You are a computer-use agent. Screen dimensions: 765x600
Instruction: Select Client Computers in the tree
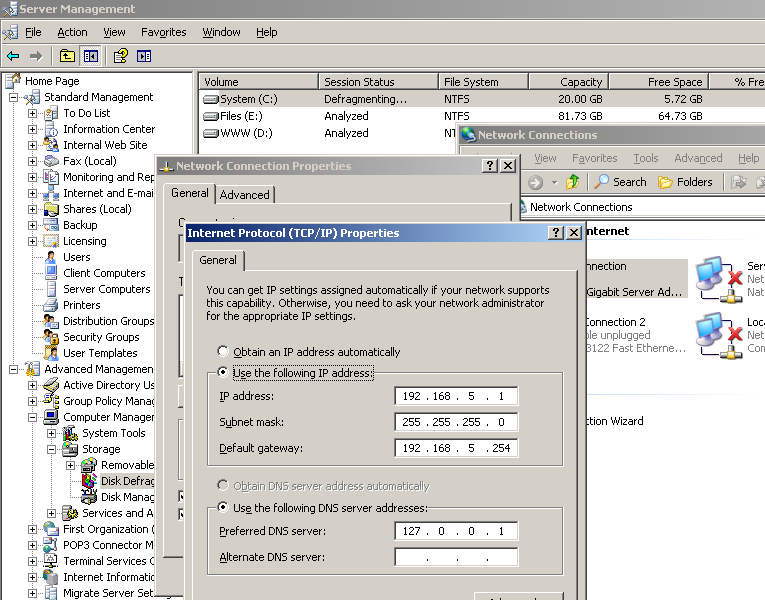104,273
